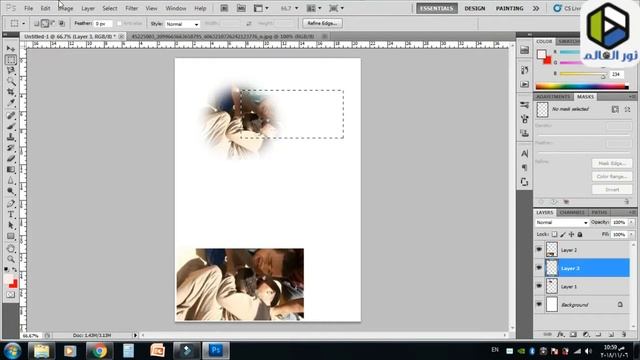Open the Screen Mode dropdown

coord(336,8)
